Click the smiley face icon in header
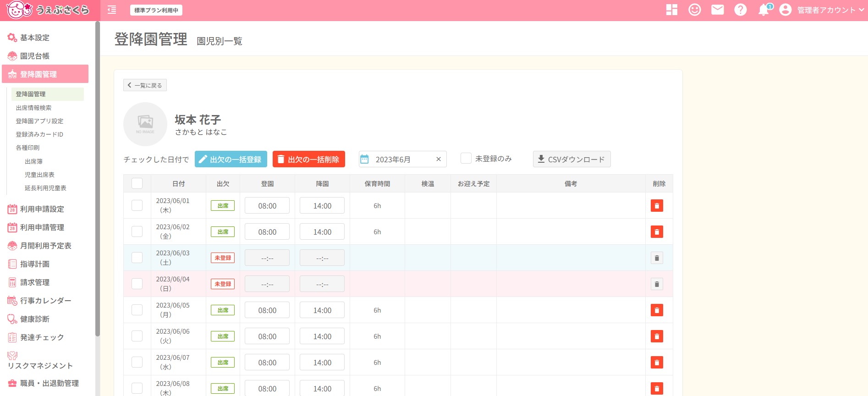 click(695, 10)
